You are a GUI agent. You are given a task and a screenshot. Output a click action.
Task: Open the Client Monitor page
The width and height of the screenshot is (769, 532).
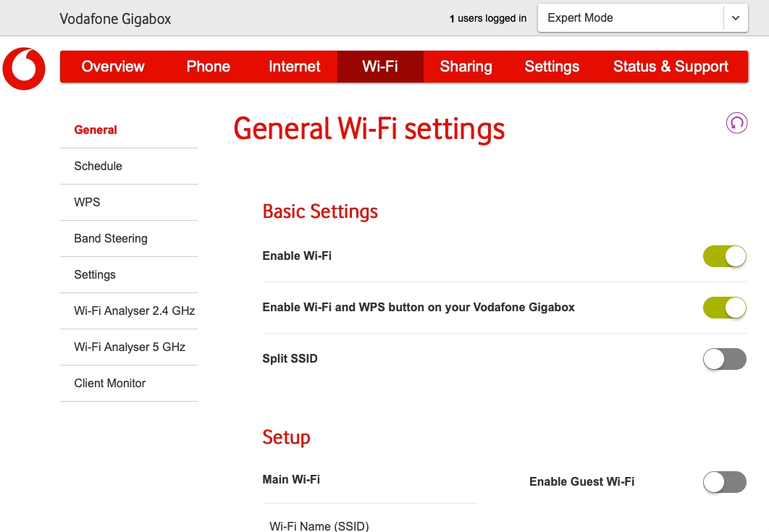click(109, 383)
